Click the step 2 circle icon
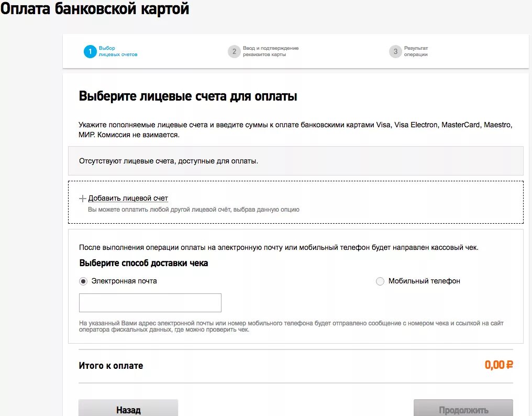 tap(234, 52)
